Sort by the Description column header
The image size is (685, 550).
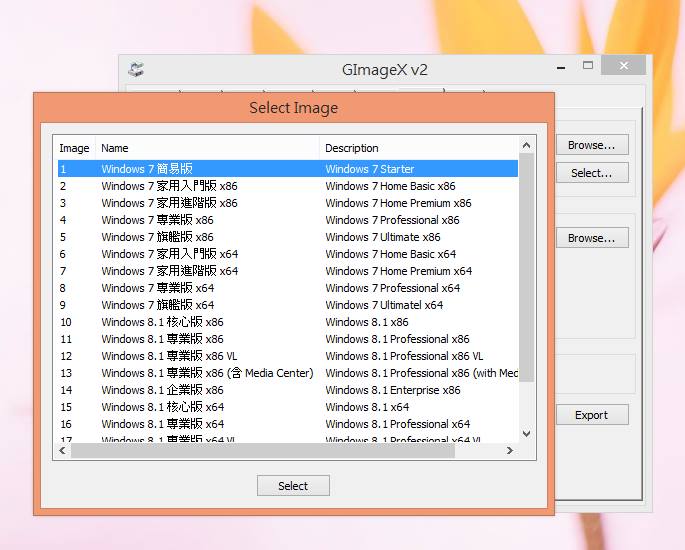point(419,148)
